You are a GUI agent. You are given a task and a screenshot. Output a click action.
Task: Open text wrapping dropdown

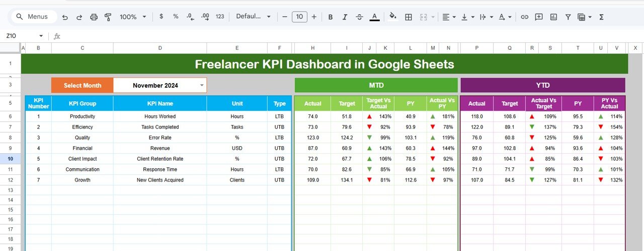[486, 17]
